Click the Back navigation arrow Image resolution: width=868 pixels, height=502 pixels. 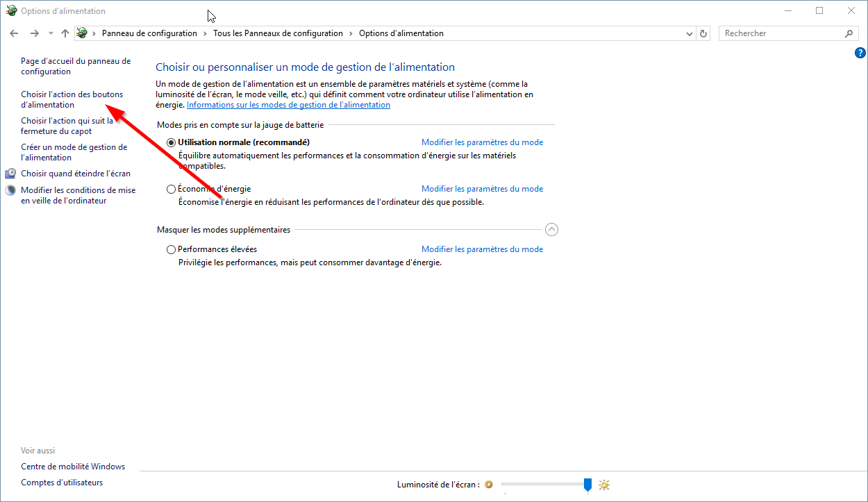14,33
